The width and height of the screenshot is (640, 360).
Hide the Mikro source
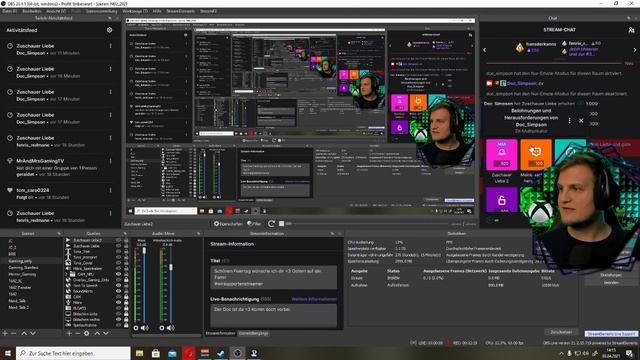[118, 302]
